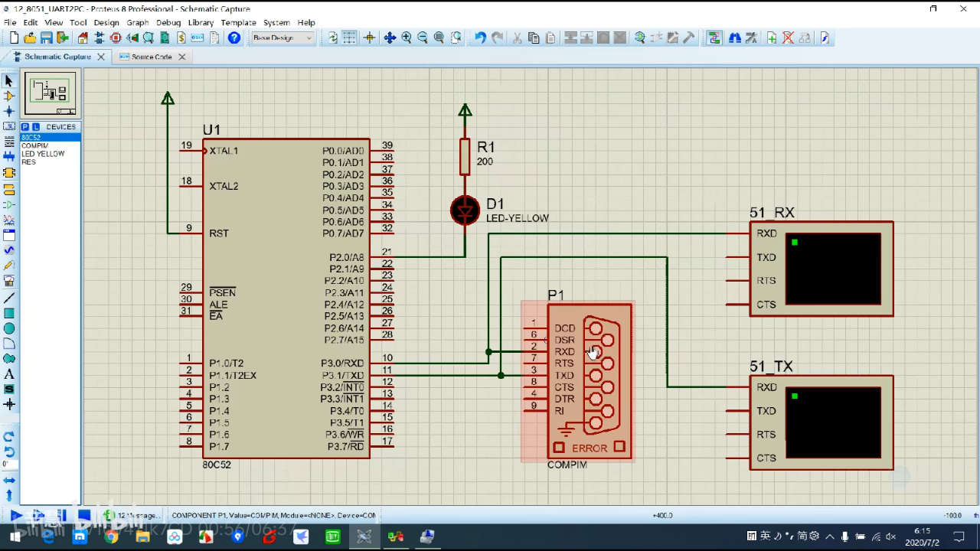Stop the simulation with the square stop button

[84, 516]
